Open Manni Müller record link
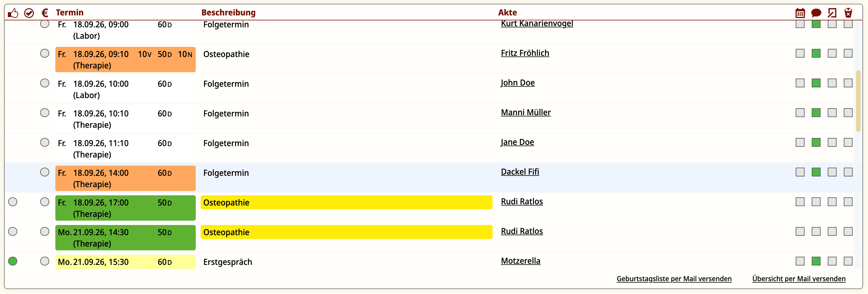This screenshot has height=294, width=868. point(526,112)
